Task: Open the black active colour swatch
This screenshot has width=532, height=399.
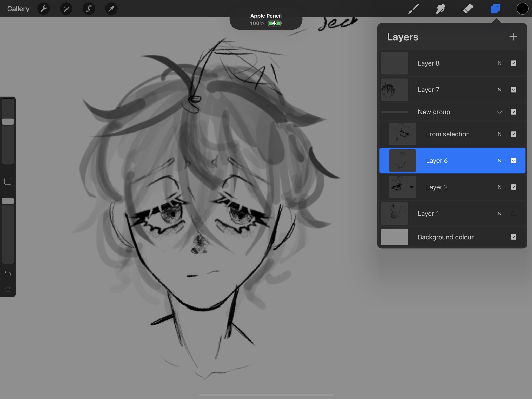Action: coord(522,9)
